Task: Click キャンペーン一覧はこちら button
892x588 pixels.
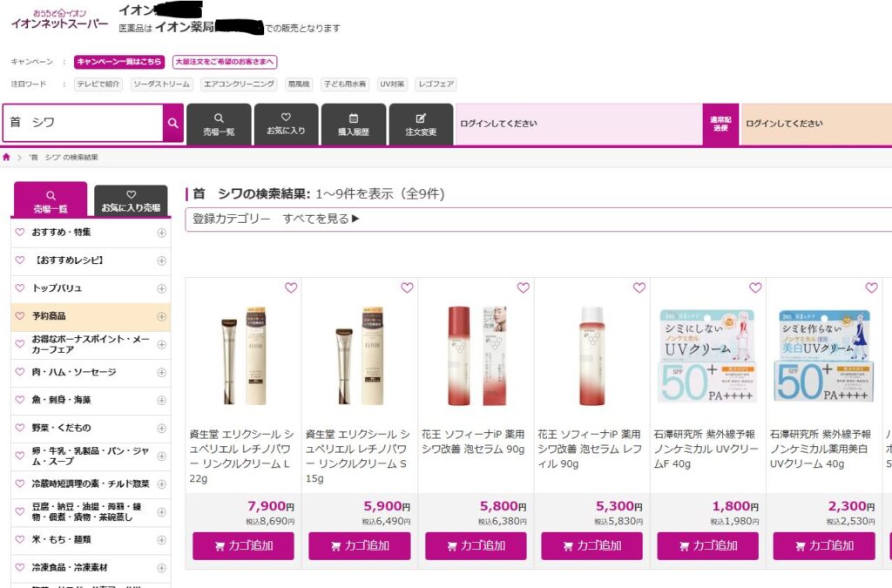Action: [118, 62]
